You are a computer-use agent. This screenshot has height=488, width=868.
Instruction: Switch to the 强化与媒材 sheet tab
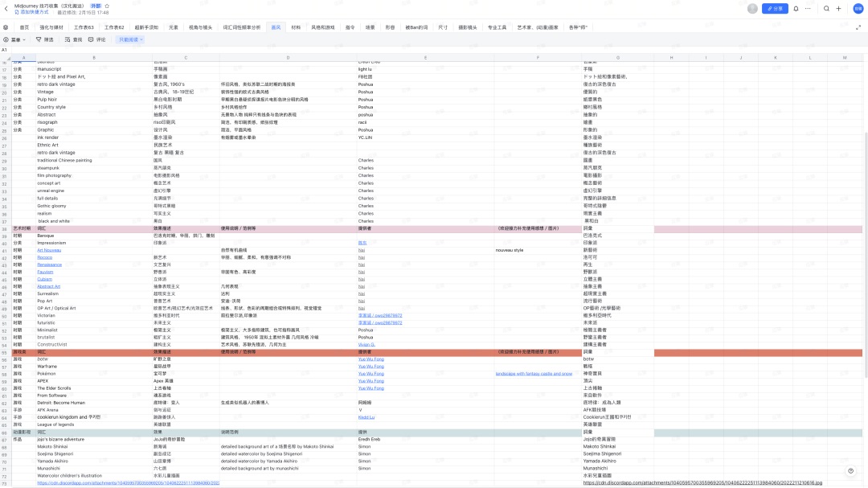tap(51, 27)
